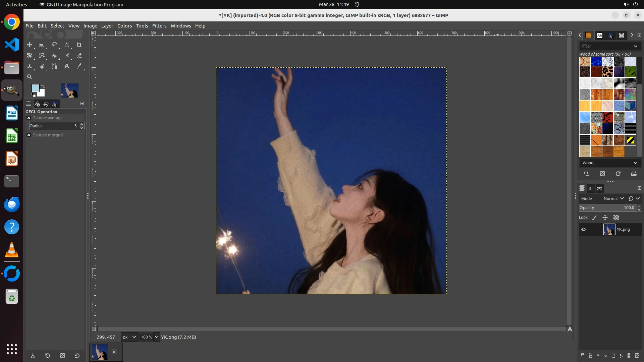The width and height of the screenshot is (644, 362).
Task: Switch to the Fonts tab
Action: (x=599, y=35)
